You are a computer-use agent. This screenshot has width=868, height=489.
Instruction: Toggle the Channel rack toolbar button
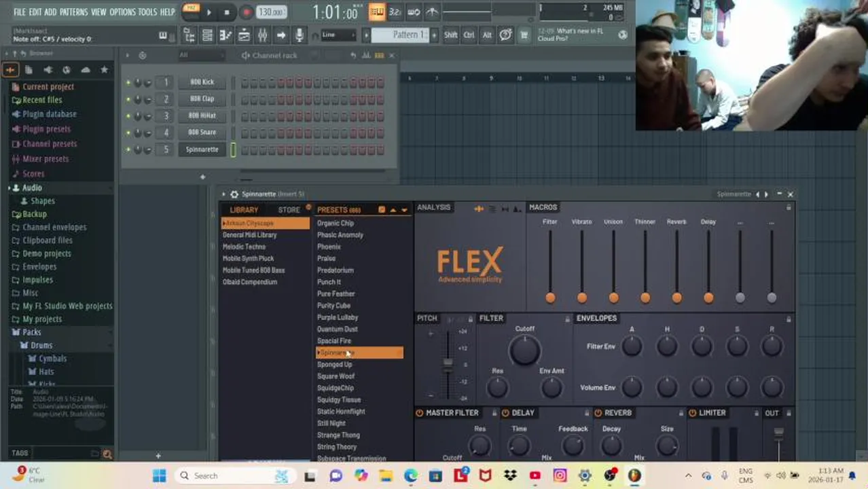244,35
